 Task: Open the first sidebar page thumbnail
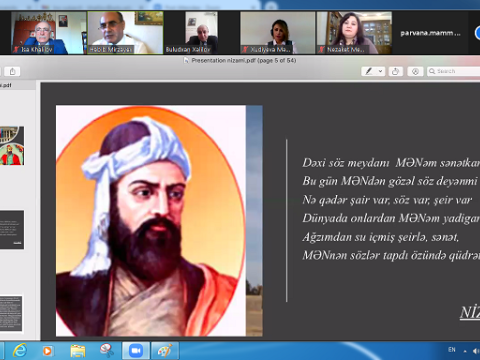point(12,146)
